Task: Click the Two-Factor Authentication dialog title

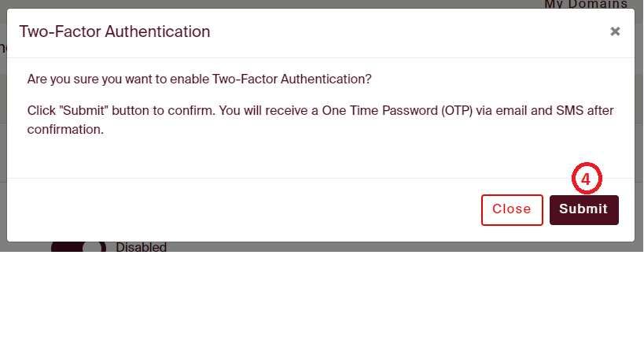Action: (x=115, y=32)
